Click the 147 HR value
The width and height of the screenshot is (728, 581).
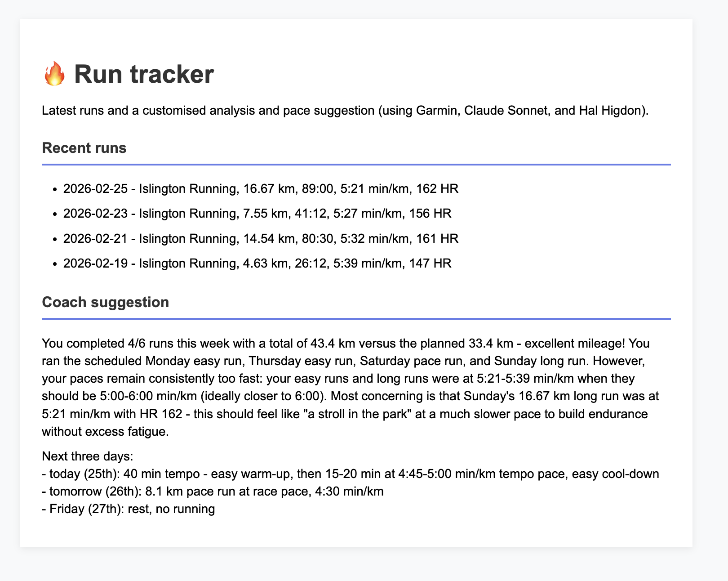click(430, 263)
